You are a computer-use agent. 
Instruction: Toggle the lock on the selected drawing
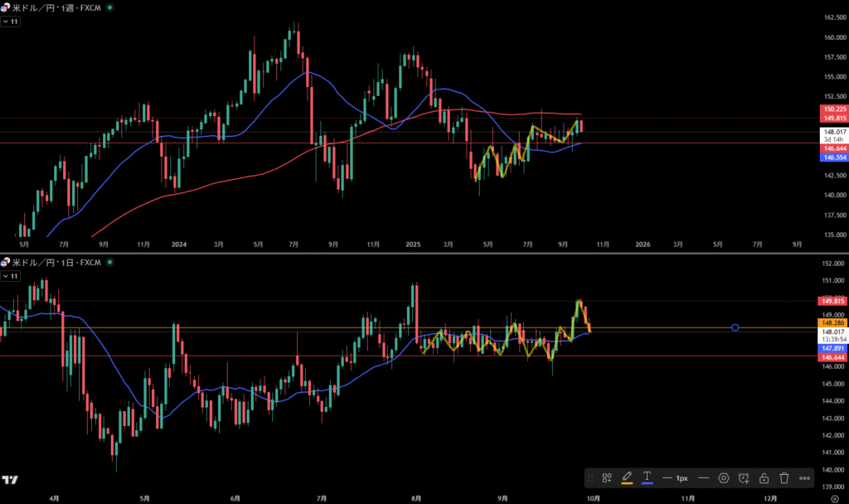(x=764, y=478)
